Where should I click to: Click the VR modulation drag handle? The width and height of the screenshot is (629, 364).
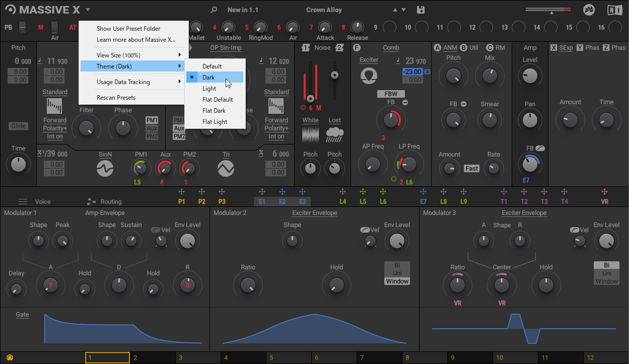click(604, 192)
